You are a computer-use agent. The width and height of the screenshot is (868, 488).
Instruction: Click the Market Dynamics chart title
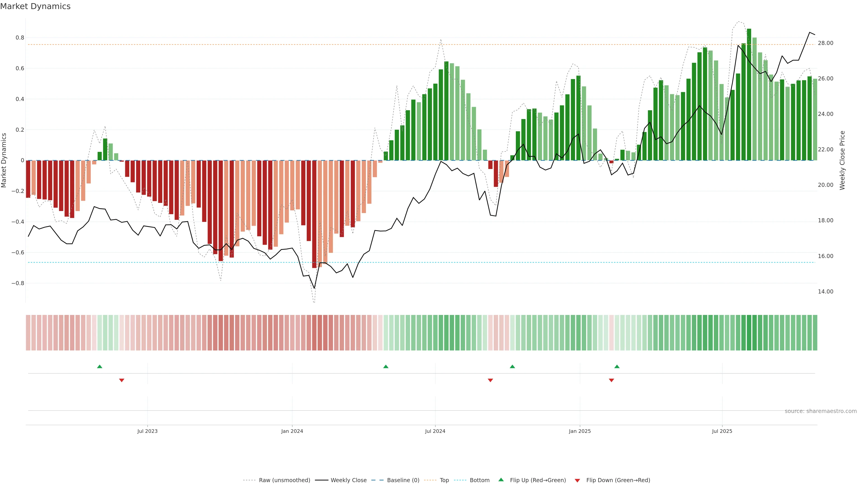tap(35, 6)
